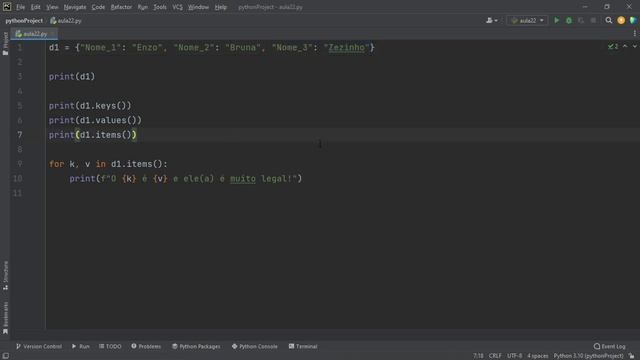This screenshot has width=640, height=360.
Task: Start debugging with the green bug icon
Action: pyautogui.click(x=569, y=20)
